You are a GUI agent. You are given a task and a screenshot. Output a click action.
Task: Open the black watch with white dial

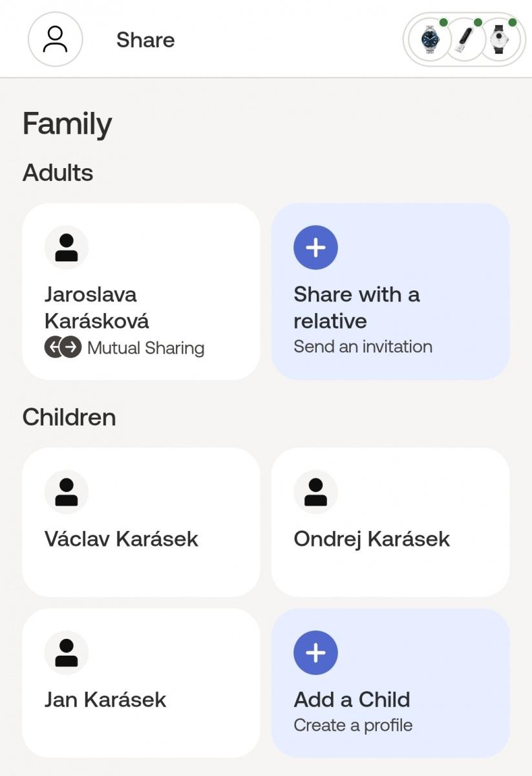pyautogui.click(x=498, y=39)
